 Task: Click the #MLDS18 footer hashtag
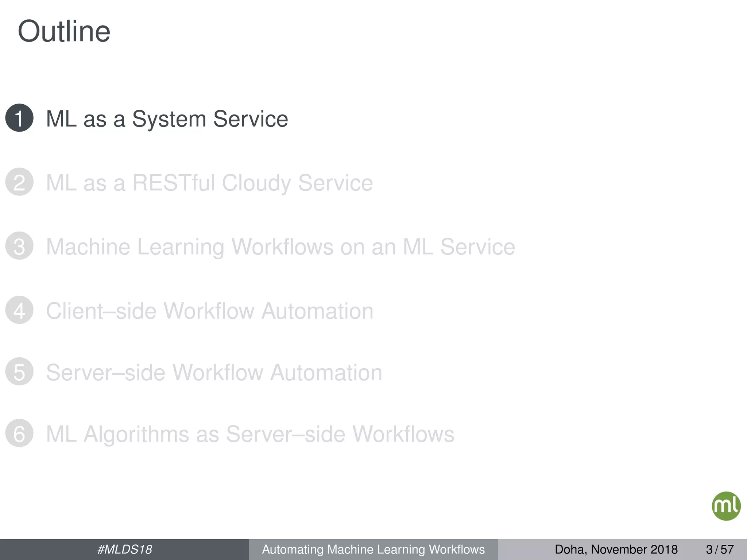pos(124,549)
